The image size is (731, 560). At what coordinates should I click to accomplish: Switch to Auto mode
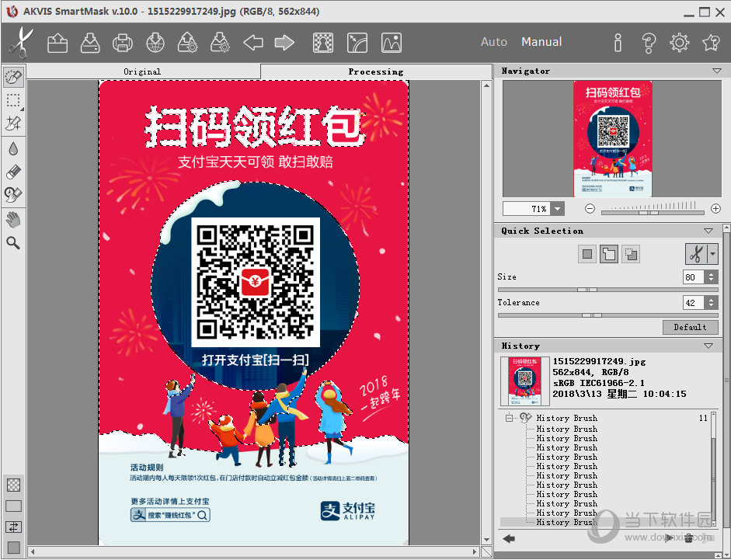point(494,42)
